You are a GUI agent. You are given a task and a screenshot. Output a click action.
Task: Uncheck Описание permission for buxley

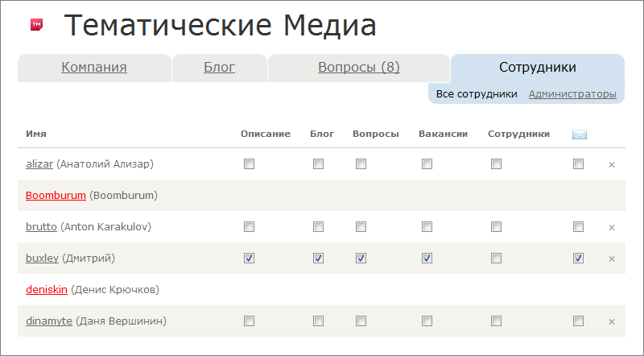[249, 259]
